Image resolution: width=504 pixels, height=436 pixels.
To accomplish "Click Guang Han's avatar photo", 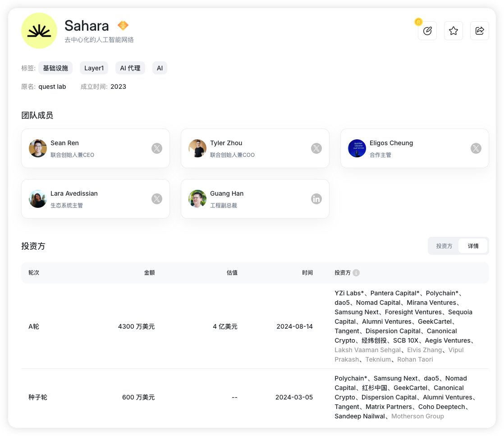I will pyautogui.click(x=197, y=199).
